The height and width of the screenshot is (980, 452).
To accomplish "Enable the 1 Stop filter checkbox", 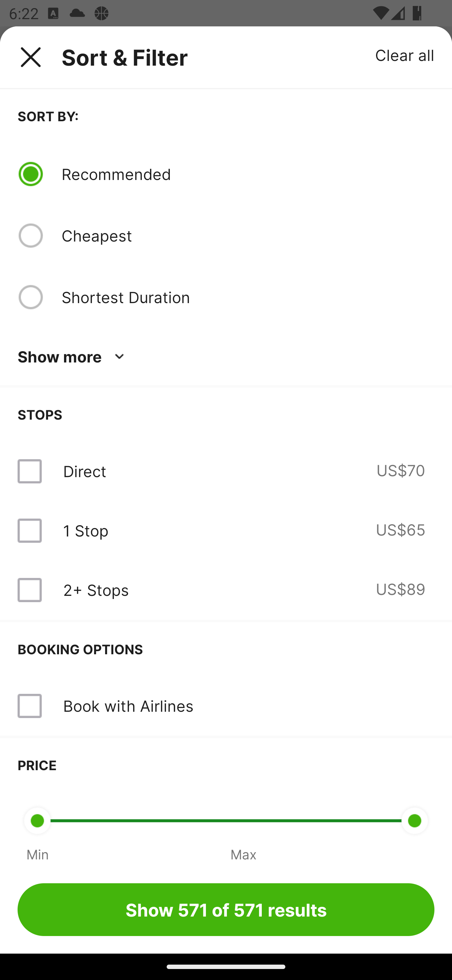I will 30,531.
